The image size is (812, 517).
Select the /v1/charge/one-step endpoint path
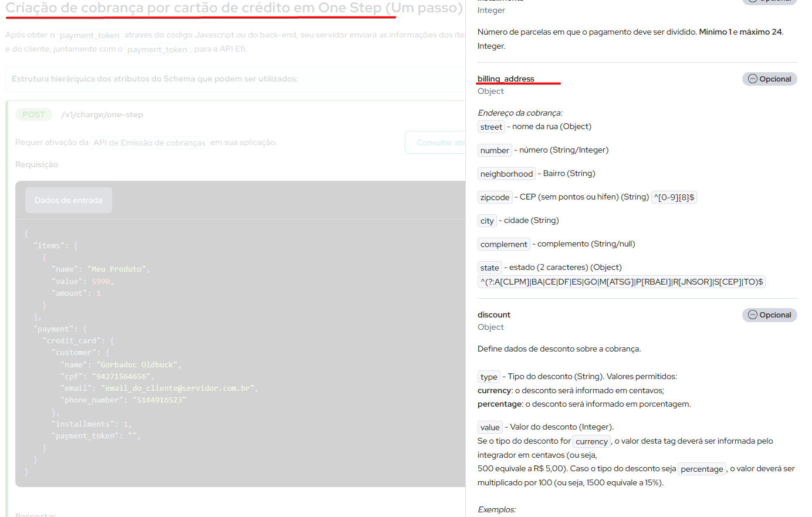pyautogui.click(x=102, y=115)
